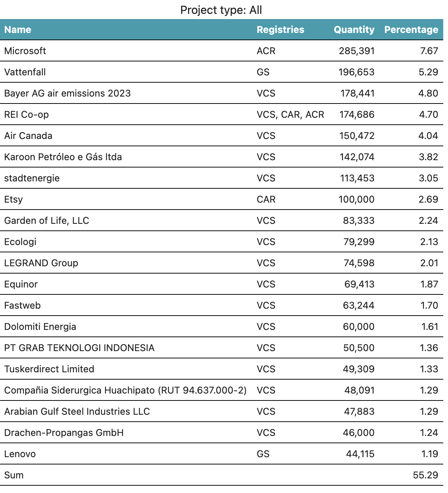Select the Microsoft row name
The image size is (448, 493).
coord(25,51)
